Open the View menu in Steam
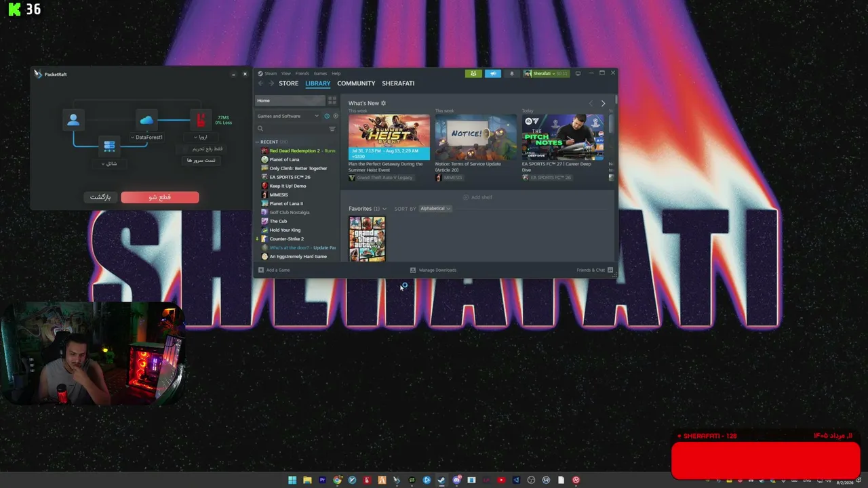Screen dimensions: 868x488 [x=286, y=73]
